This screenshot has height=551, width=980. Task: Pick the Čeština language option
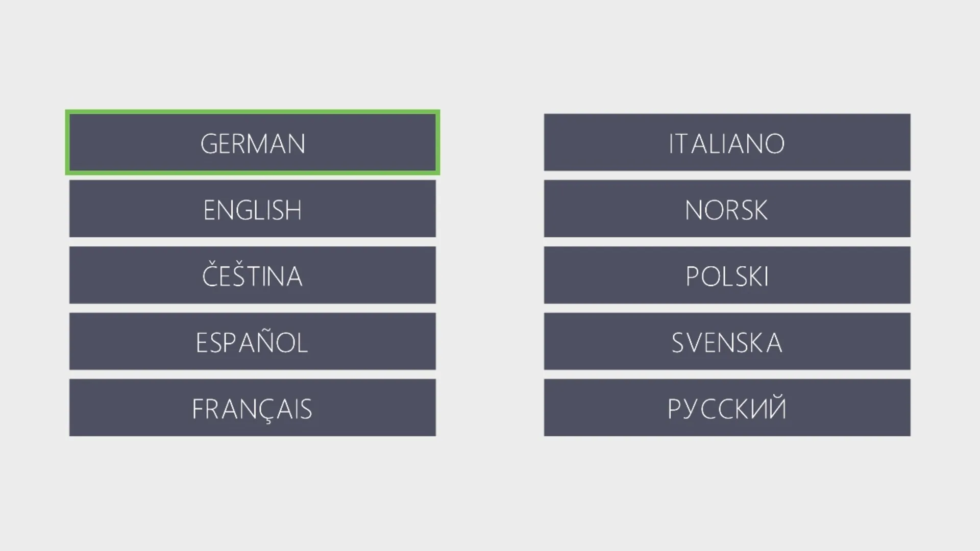pos(253,275)
